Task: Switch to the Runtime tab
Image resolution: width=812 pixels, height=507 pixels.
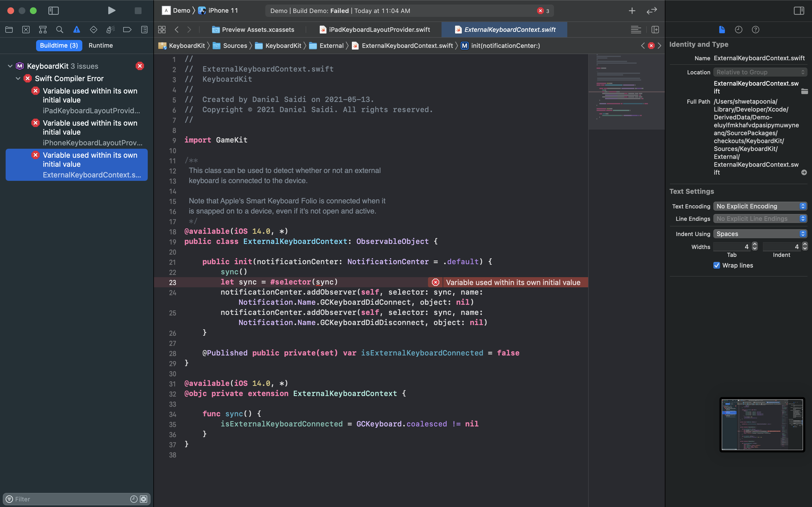Action: pyautogui.click(x=100, y=45)
